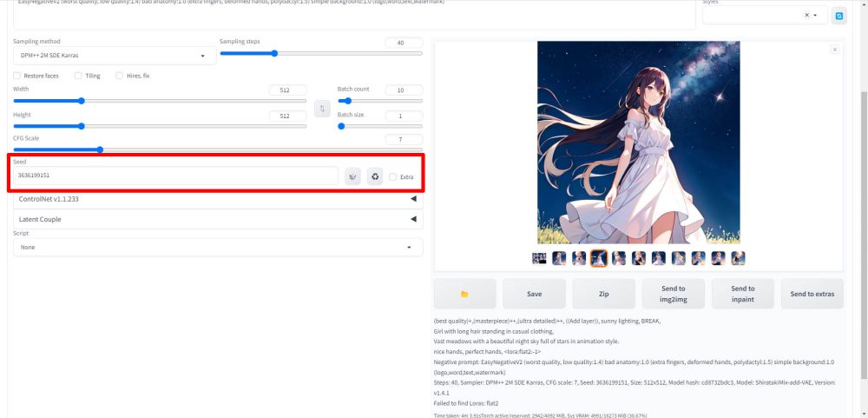Click the Save button

coord(535,294)
